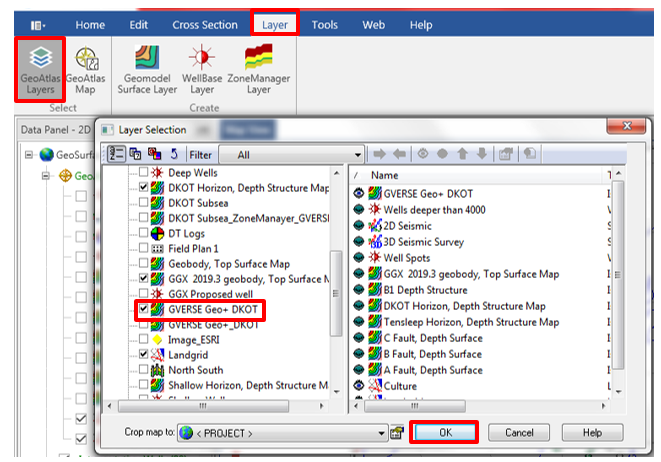The height and width of the screenshot is (462, 661).
Task: Open the Filter All dropdown
Action: [x=292, y=155]
